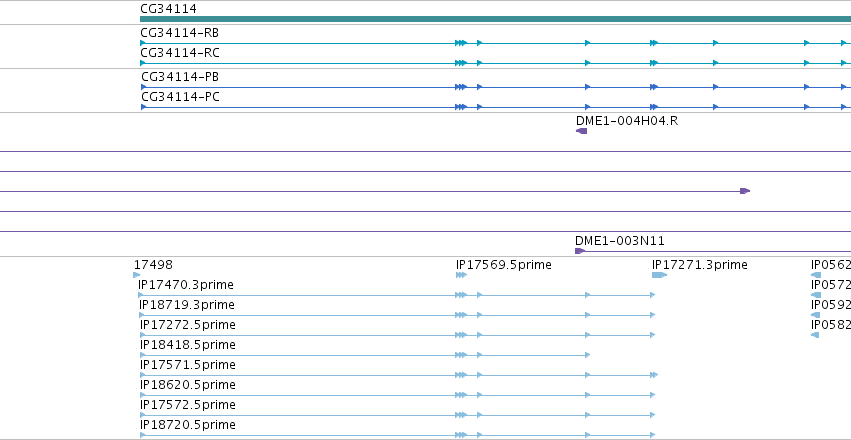This screenshot has width=851, height=440.
Task: Click the IP17569.5prime label
Action: [x=504, y=265]
